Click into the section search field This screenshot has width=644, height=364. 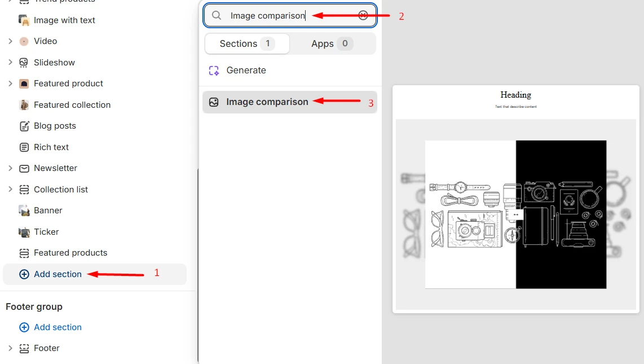pyautogui.click(x=290, y=16)
